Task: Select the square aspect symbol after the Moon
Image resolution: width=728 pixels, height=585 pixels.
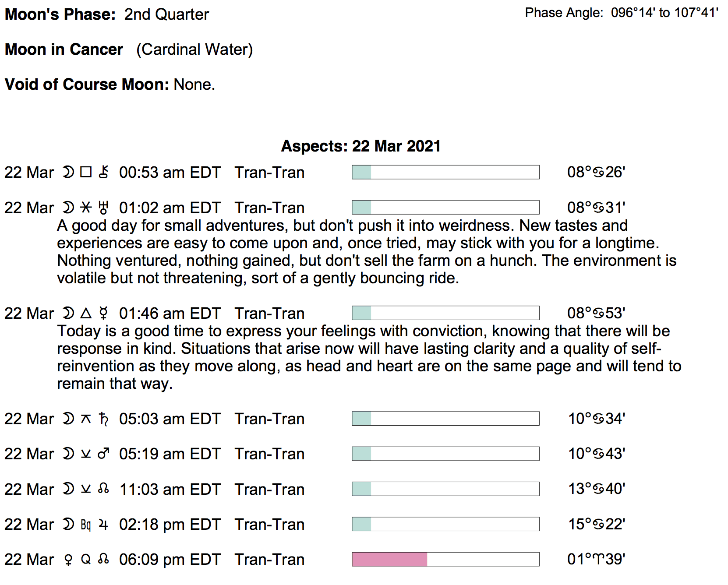Action: (x=86, y=172)
